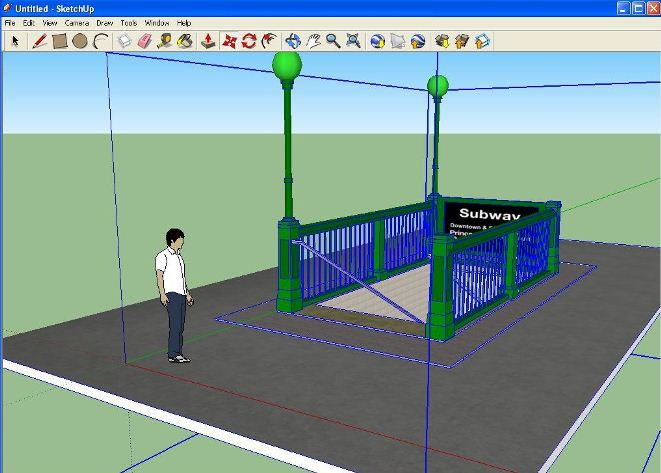This screenshot has width=661, height=473.
Task: Select the Move tool
Action: [x=230, y=41]
